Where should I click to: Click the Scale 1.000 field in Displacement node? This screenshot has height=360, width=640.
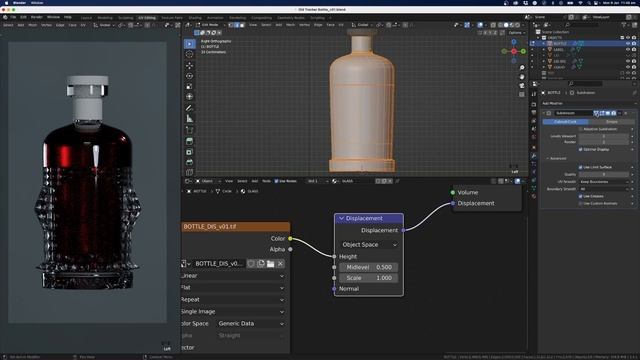click(x=369, y=278)
